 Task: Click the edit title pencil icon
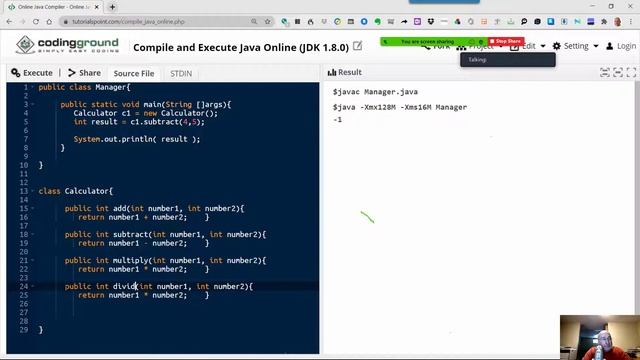tap(358, 46)
